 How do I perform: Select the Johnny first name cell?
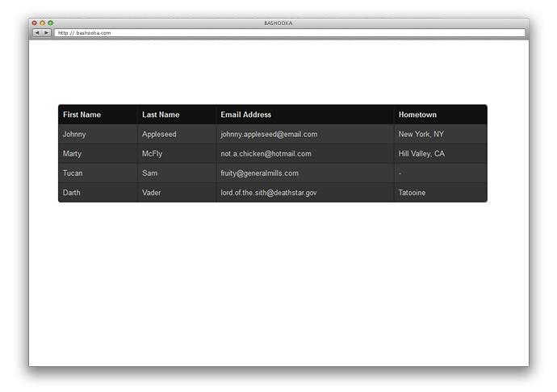[98, 134]
